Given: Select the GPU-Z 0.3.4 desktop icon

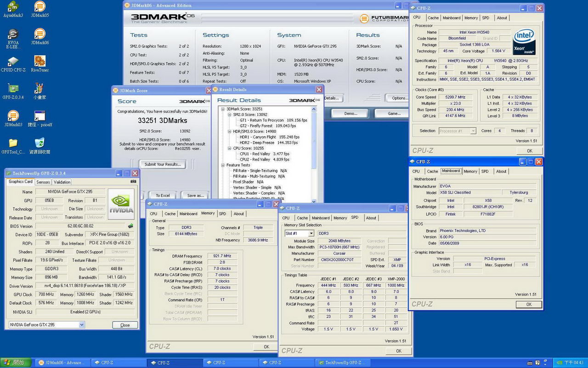Looking at the screenshot, I should click(13, 92).
